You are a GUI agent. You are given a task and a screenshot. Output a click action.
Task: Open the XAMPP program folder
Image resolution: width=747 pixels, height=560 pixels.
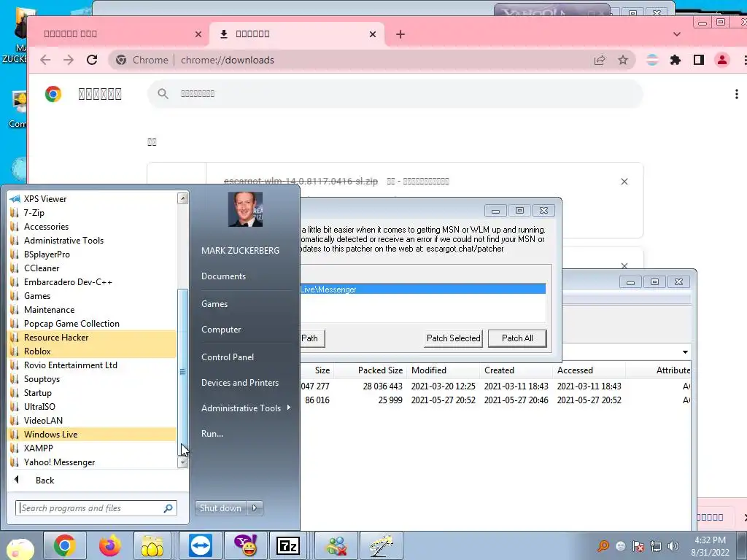pyautogui.click(x=93, y=448)
